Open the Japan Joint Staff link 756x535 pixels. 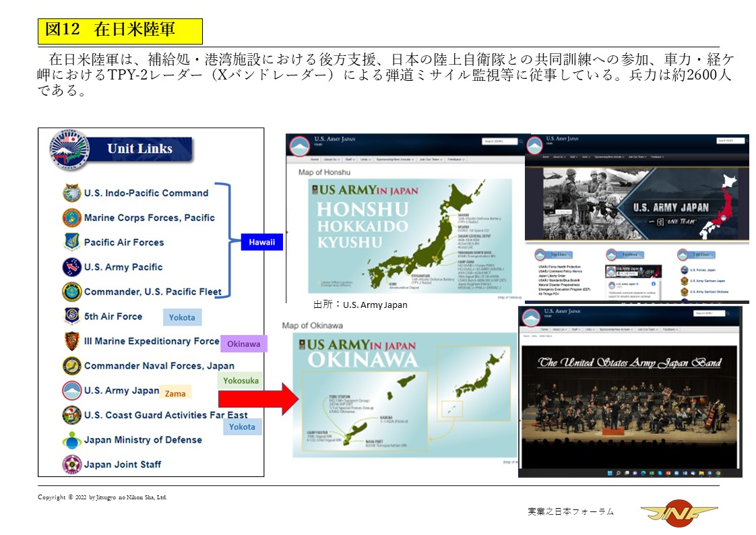pos(123,465)
